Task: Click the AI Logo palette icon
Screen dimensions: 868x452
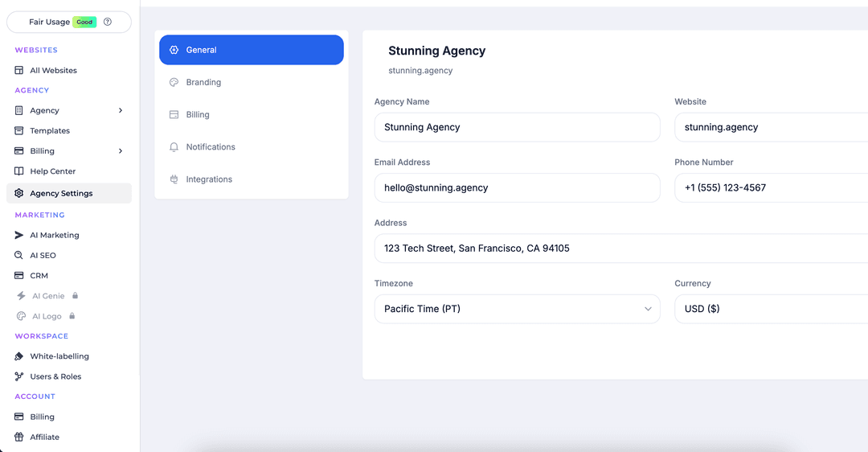Action: (x=21, y=316)
